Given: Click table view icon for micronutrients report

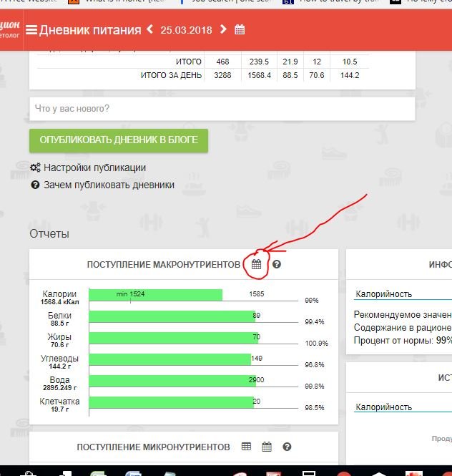Looking at the screenshot, I should (x=247, y=447).
